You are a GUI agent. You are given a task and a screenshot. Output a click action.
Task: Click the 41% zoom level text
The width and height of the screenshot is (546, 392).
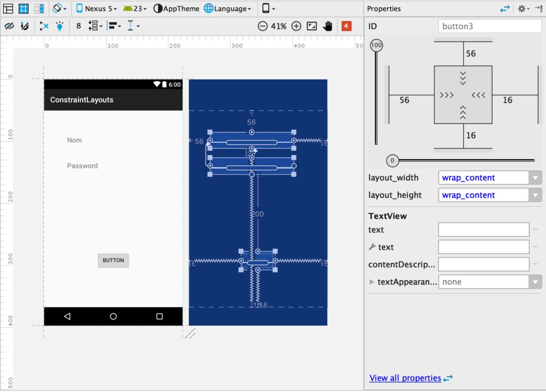point(278,26)
